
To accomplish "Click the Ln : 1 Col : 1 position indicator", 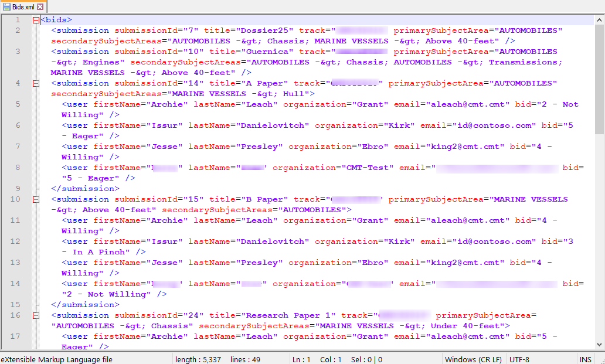I will point(315,360).
